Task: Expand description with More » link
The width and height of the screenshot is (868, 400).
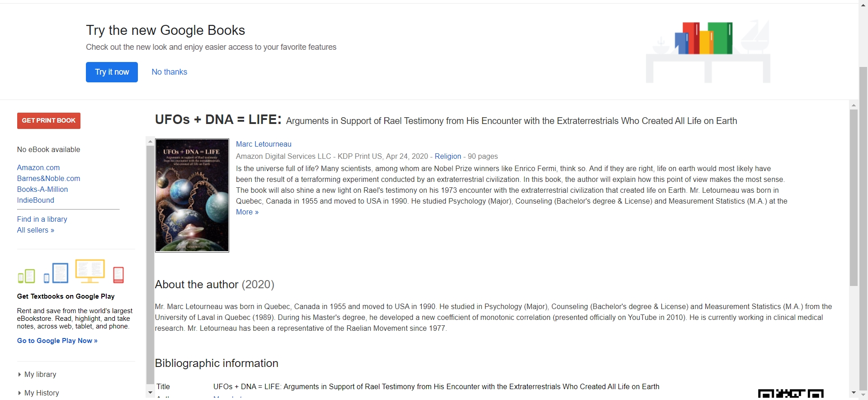Action: click(x=247, y=212)
